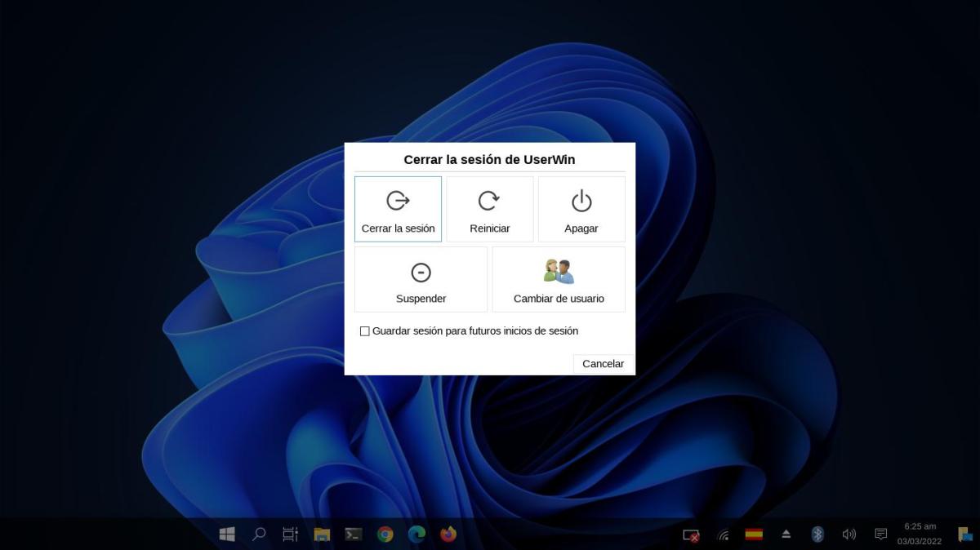The image size is (980, 550).
Task: Open the Bluetooth tray icon
Action: [x=817, y=534]
